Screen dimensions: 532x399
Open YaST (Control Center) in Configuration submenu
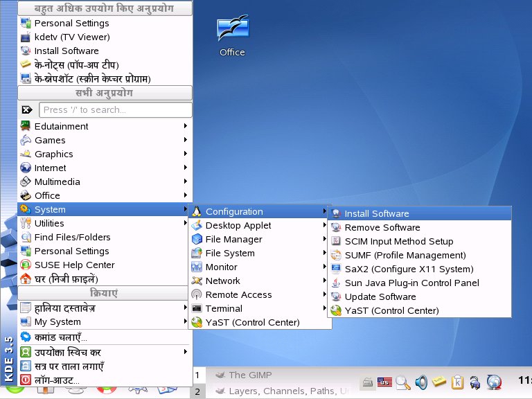pos(420,310)
